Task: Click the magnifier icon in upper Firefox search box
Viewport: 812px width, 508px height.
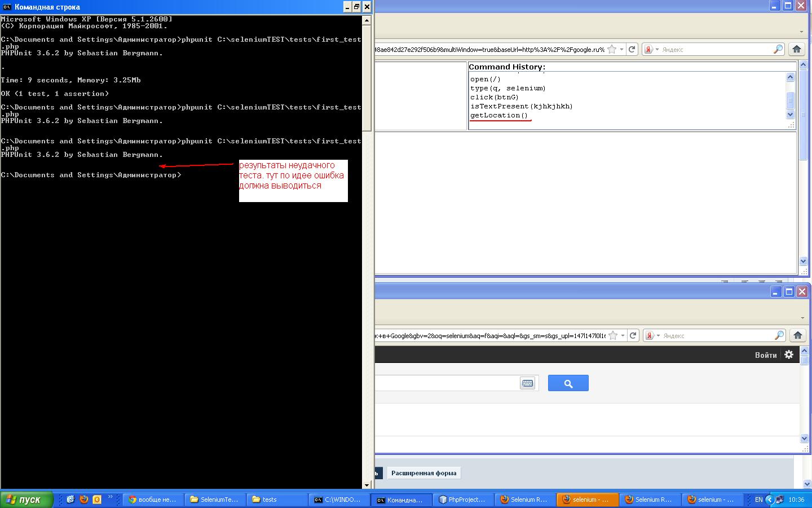Action: click(x=778, y=49)
